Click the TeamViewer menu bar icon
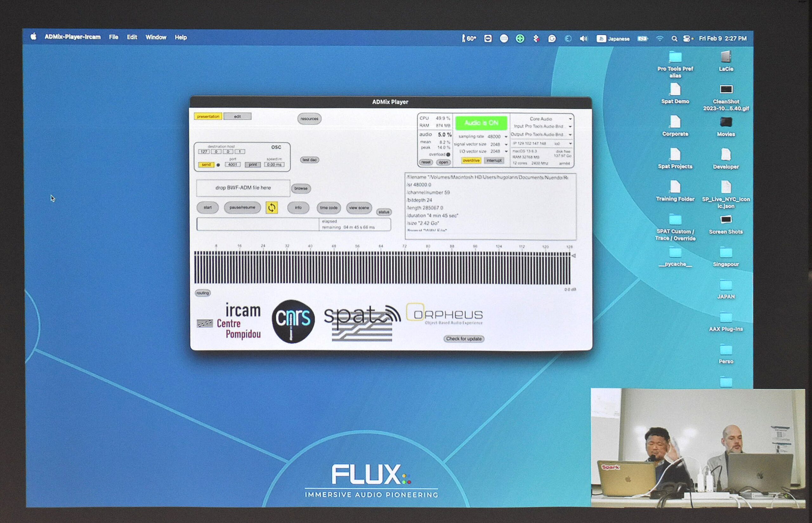This screenshot has width=812, height=523. 488,38
